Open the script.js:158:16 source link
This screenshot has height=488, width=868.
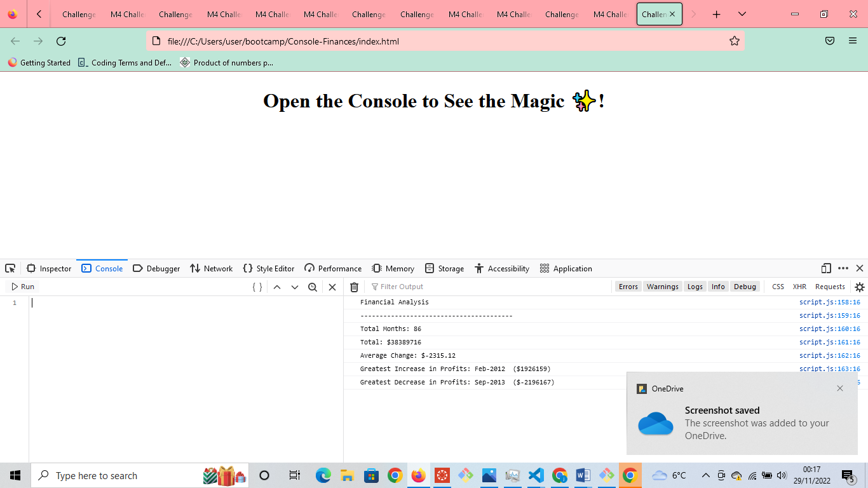pos(830,302)
